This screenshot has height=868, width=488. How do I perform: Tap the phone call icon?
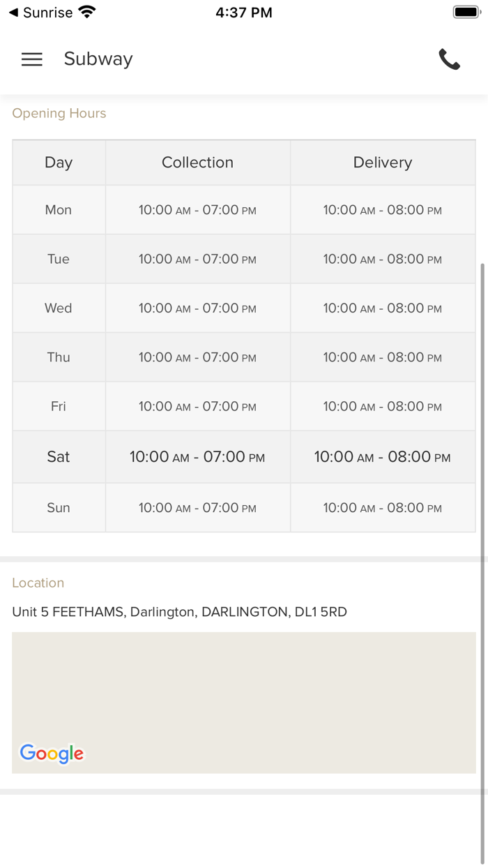point(449,59)
